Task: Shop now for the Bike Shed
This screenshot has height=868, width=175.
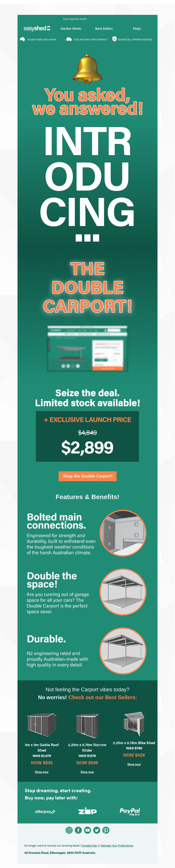Action: click(x=134, y=764)
